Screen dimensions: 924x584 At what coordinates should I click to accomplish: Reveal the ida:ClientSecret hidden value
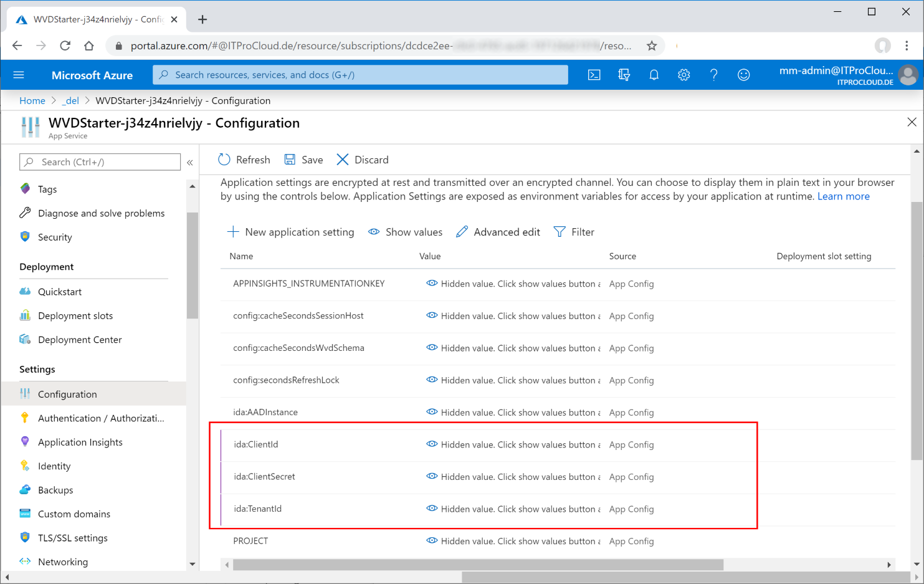click(432, 476)
